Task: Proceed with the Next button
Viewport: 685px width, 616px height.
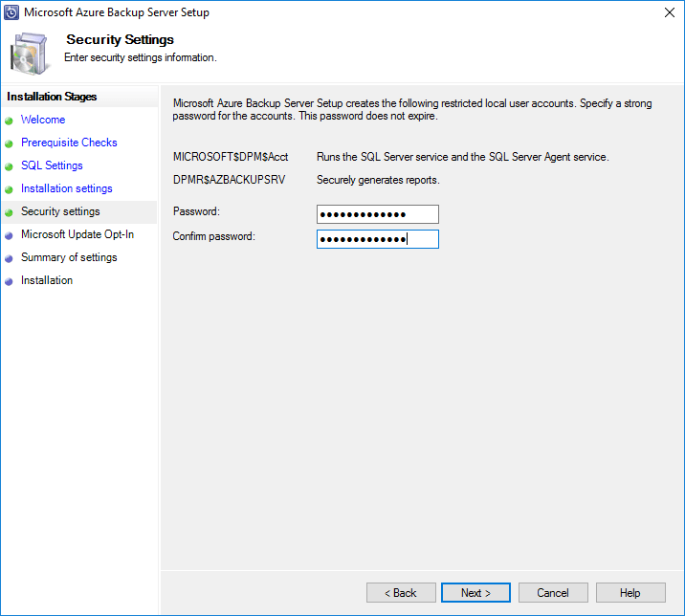Action: coord(475,593)
